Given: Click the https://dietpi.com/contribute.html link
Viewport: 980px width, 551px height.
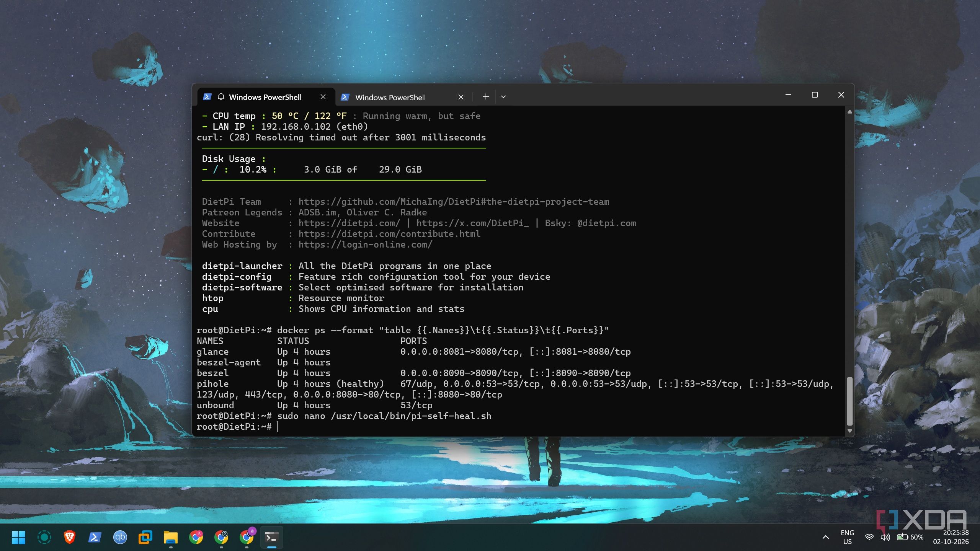Looking at the screenshot, I should click(x=389, y=234).
